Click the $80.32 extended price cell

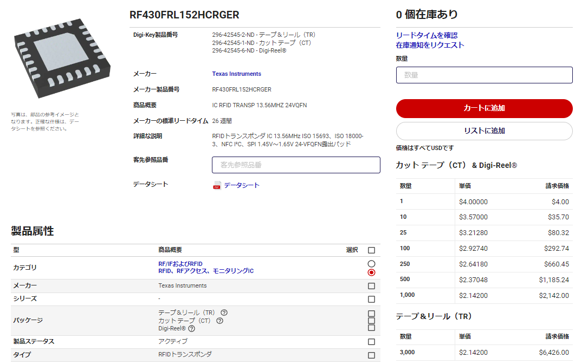tap(558, 233)
